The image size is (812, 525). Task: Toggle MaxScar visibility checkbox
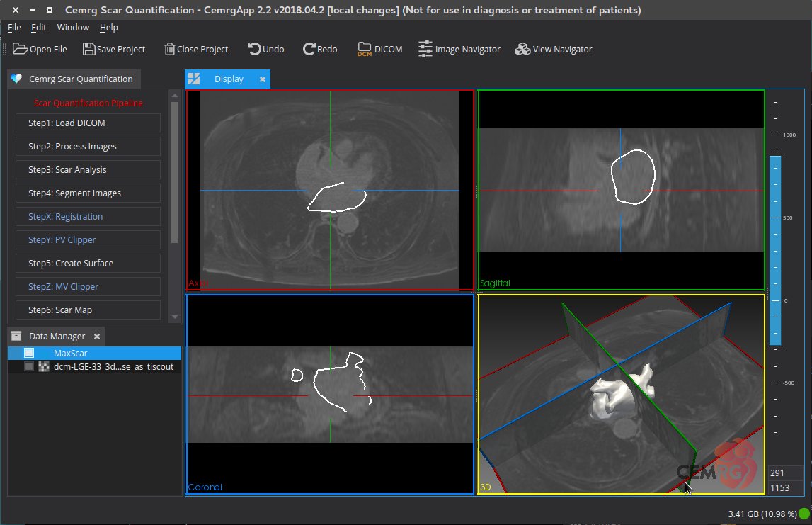coord(29,353)
